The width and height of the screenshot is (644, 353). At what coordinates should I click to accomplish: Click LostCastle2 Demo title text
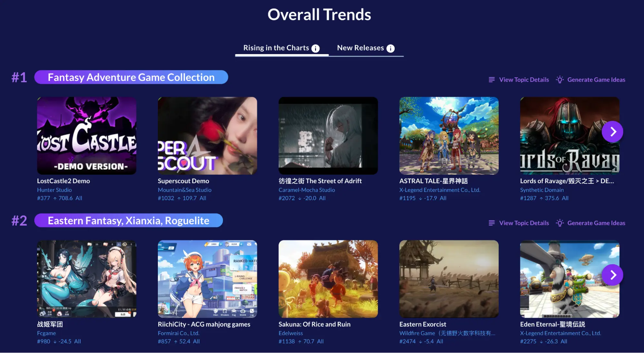point(63,181)
